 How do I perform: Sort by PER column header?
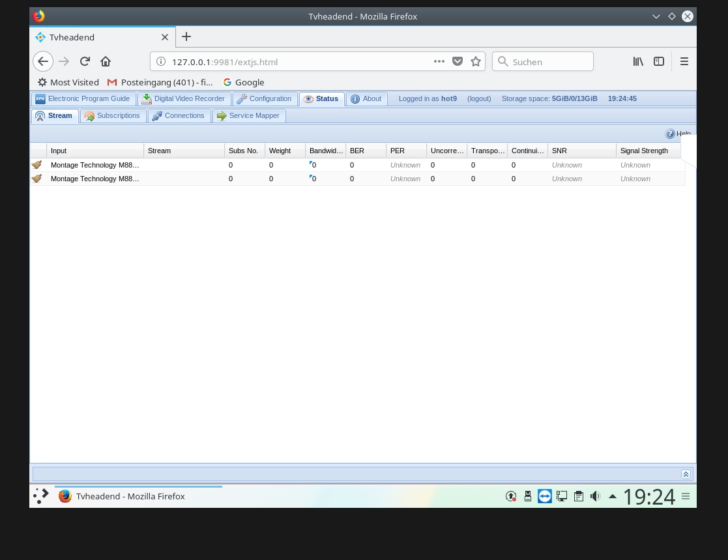pyautogui.click(x=406, y=151)
